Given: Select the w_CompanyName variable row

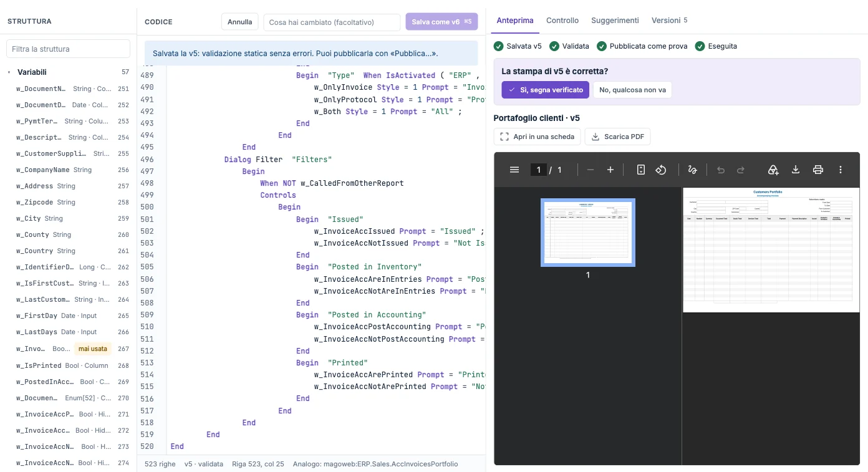Looking at the screenshot, I should coord(68,170).
